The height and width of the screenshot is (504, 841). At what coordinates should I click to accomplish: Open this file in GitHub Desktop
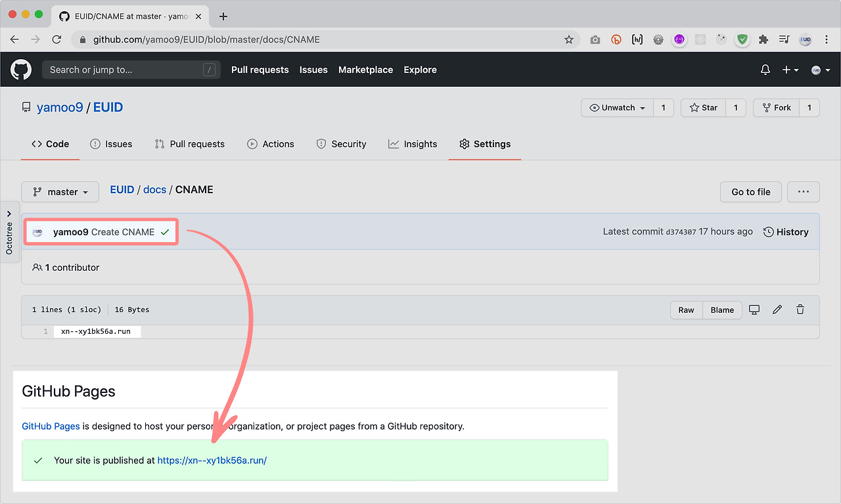click(754, 310)
